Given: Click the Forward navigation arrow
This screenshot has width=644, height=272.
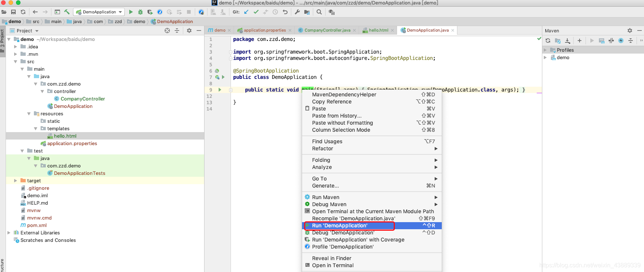Looking at the screenshot, I should point(45,12).
